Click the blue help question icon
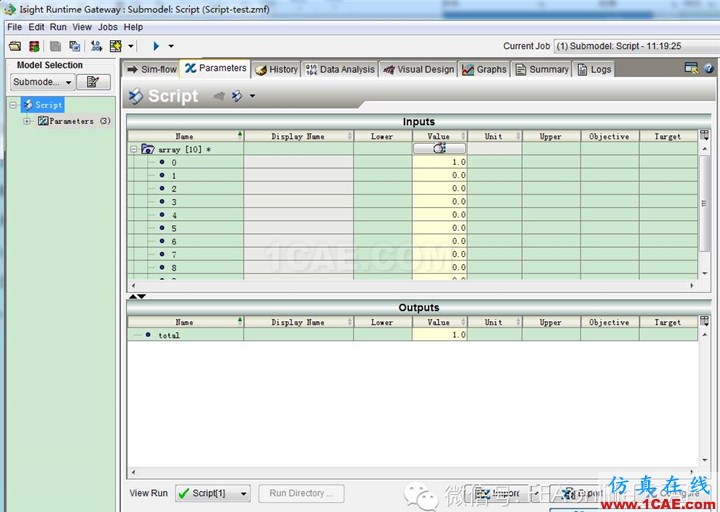The image size is (720, 512). coord(709,68)
